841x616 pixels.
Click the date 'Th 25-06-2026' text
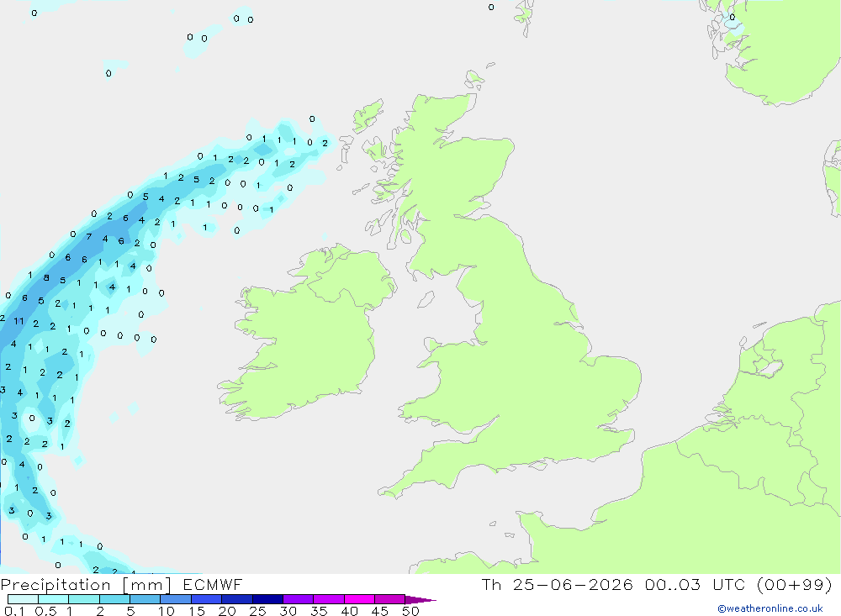point(557,584)
